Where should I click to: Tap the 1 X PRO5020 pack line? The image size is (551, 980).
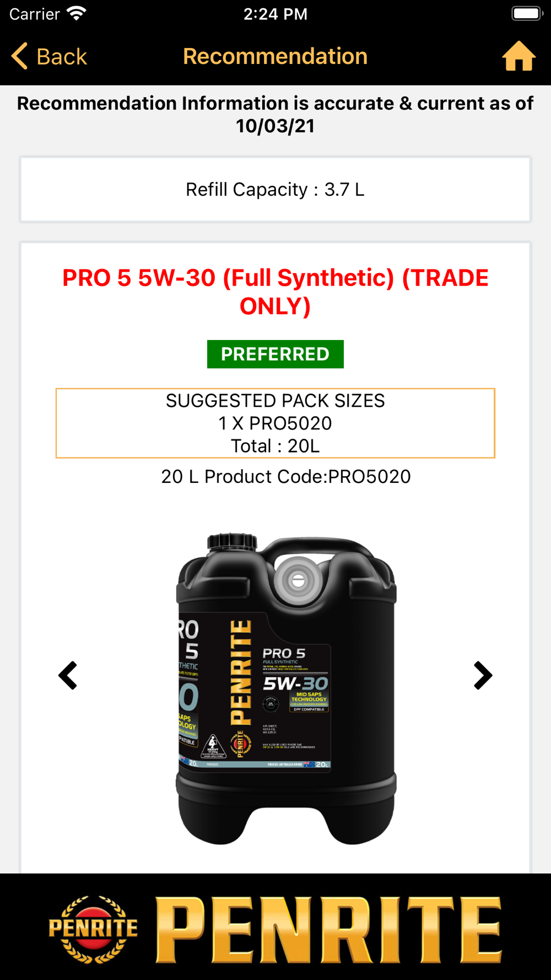point(275,423)
